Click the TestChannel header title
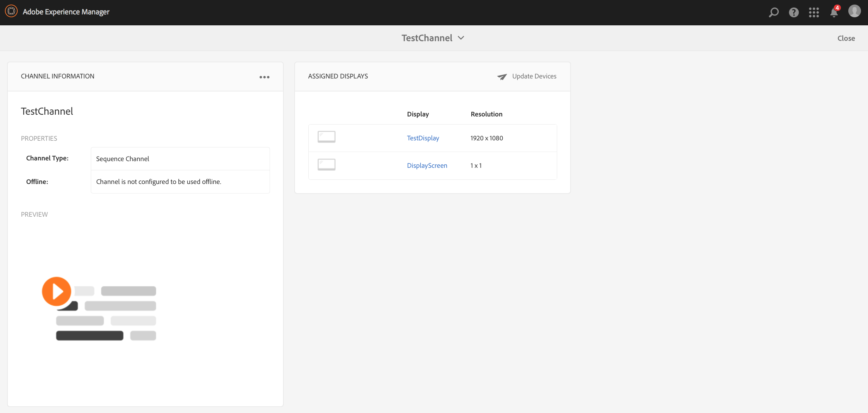The height and width of the screenshot is (413, 868). coord(427,38)
